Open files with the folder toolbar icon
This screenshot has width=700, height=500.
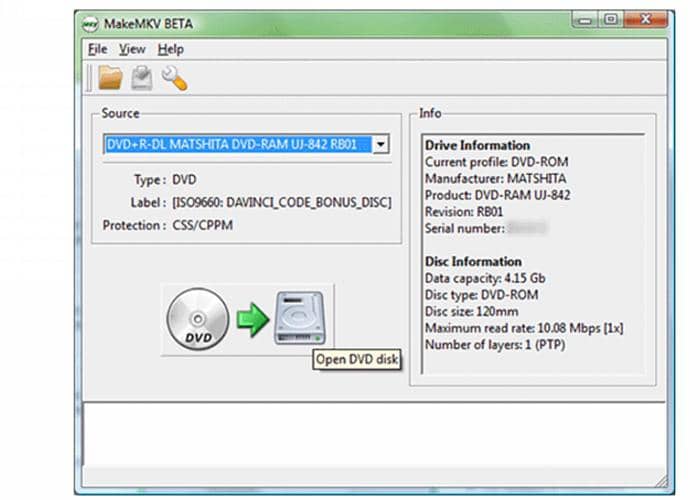(x=110, y=78)
